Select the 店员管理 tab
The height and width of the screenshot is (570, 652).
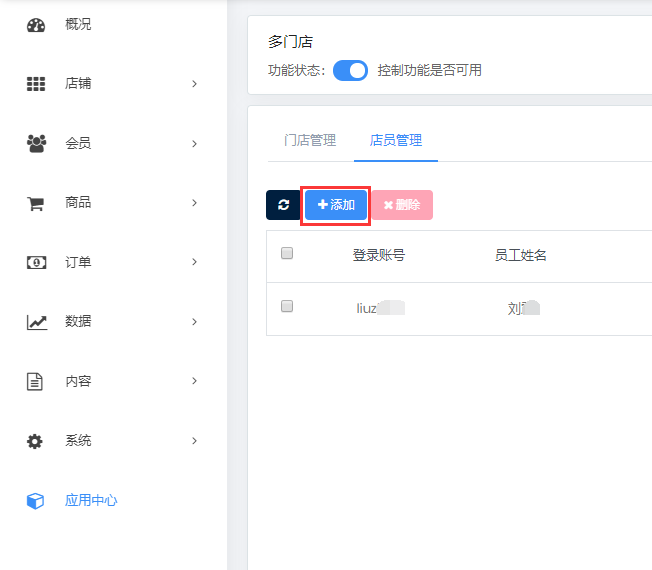click(396, 141)
